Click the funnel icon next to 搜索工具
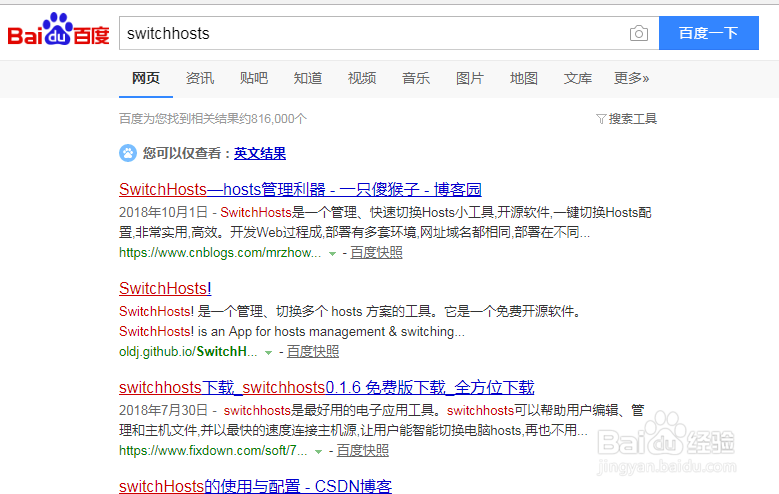 (601, 119)
